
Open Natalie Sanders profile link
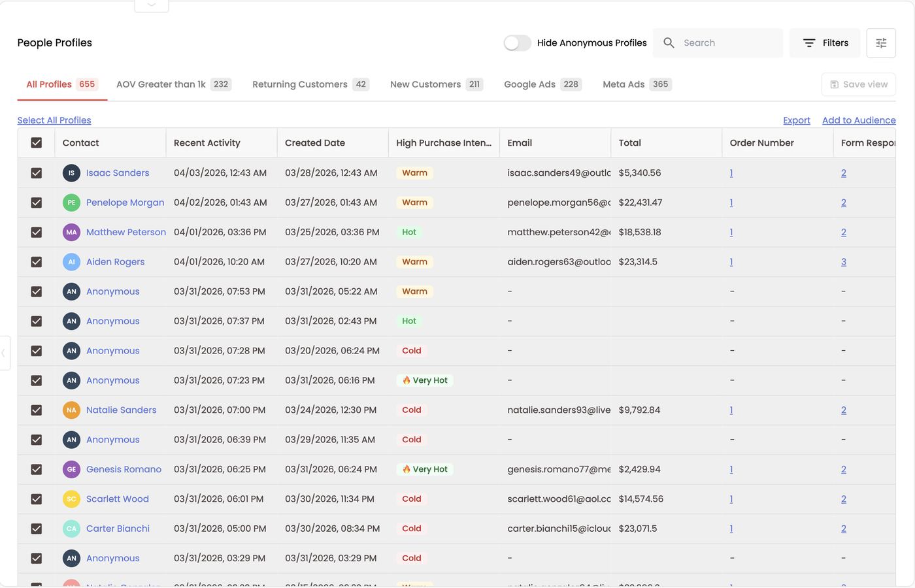point(122,410)
